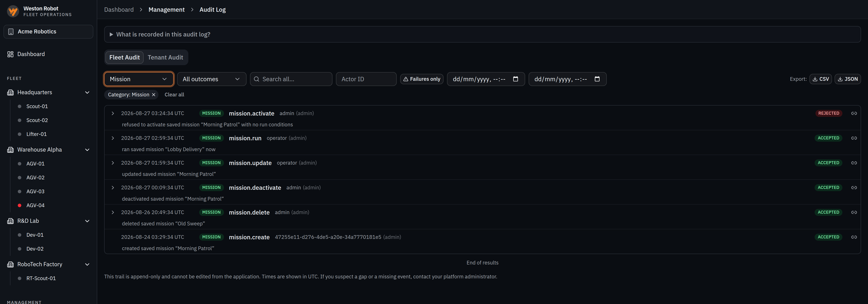Click actor ID 47255e11-d276-4de5-a20e-34a7770181e5
Image resolution: width=868 pixels, height=304 pixels.
pos(328,237)
